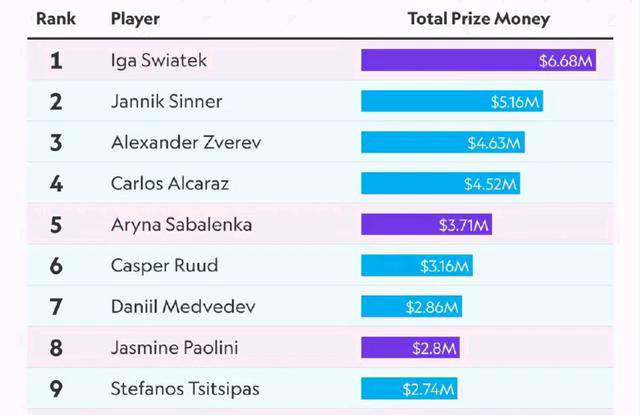This screenshot has width=640, height=415.
Task: Click the purple $2.8M bar
Action: 410,348
